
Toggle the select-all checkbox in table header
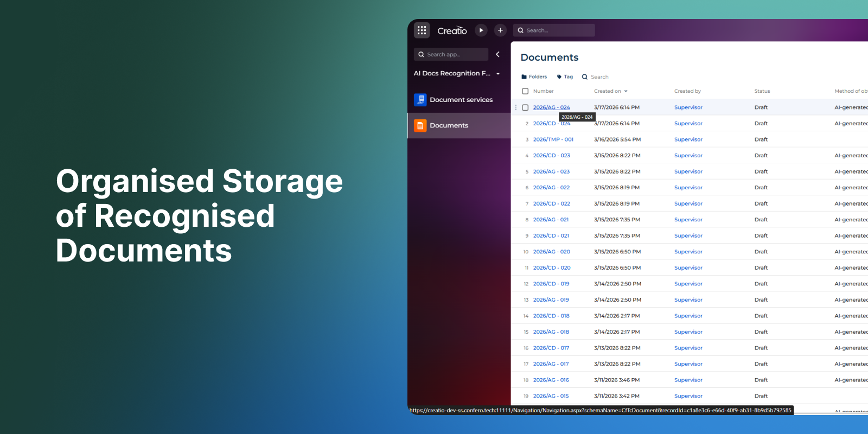click(x=525, y=91)
